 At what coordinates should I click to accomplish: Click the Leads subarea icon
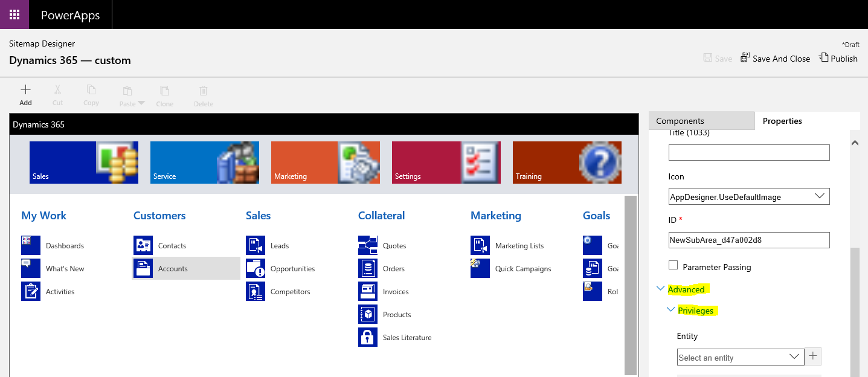coord(256,245)
